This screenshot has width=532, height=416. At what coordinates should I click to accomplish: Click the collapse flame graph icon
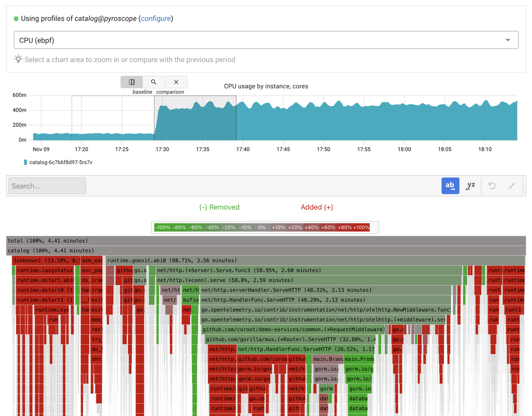pyautogui.click(x=511, y=186)
